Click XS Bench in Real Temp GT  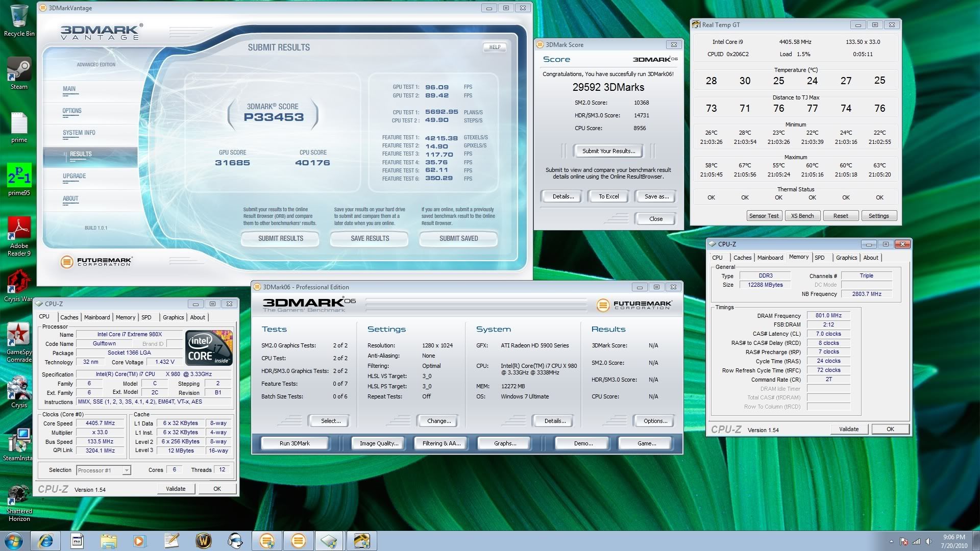point(802,216)
